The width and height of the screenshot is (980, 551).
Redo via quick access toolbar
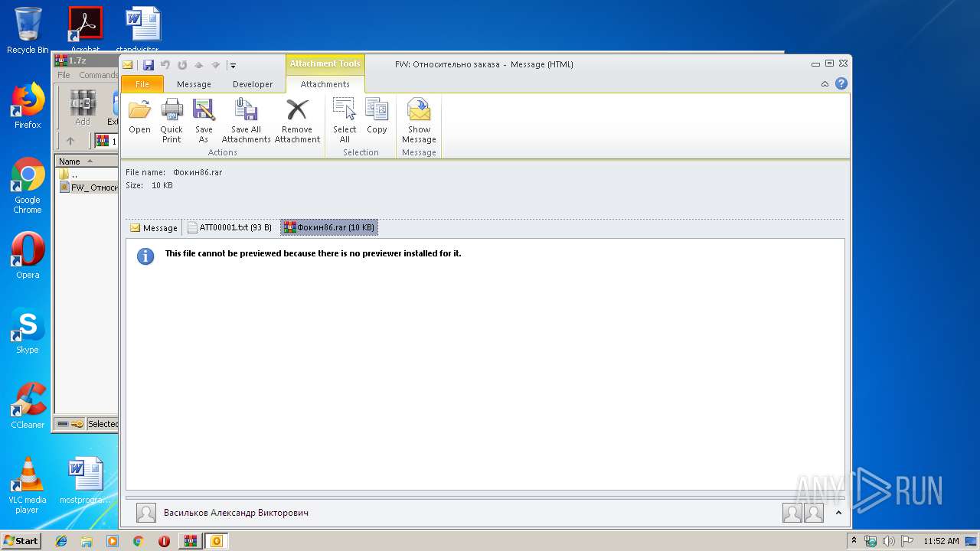pos(182,65)
